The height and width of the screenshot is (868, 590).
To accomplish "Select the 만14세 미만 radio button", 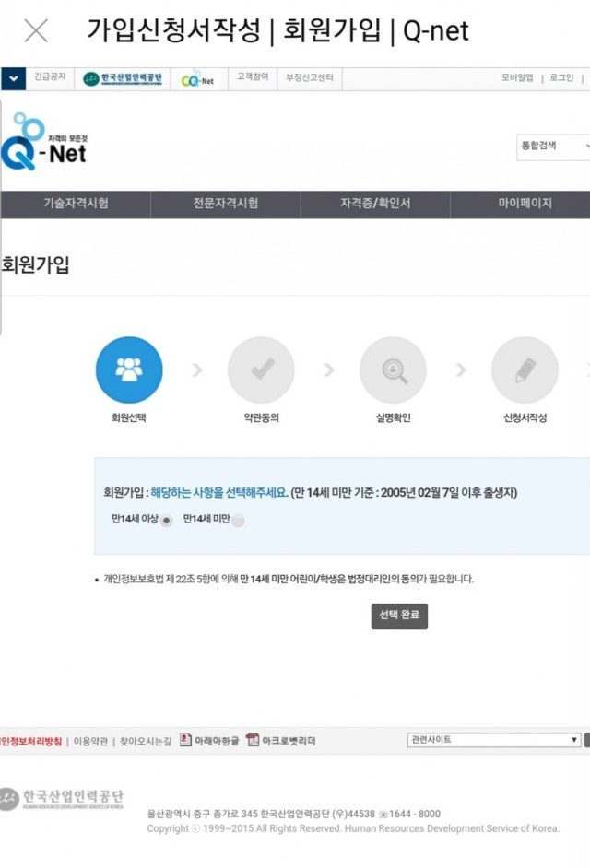I will [x=239, y=521].
